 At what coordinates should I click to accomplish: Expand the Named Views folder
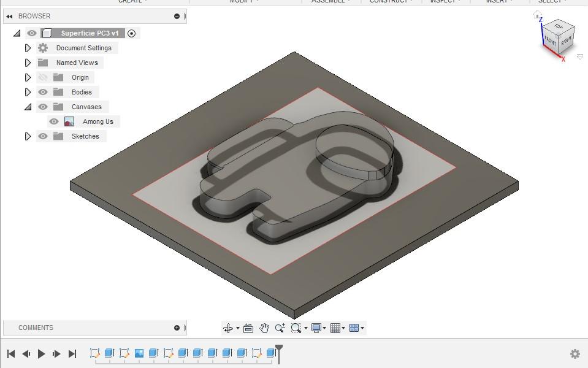[28, 63]
